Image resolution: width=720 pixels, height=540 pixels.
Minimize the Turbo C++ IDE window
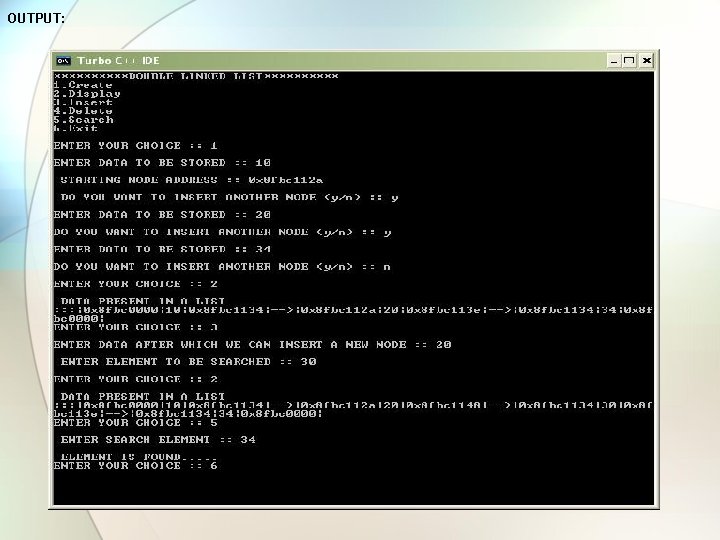pos(614,61)
